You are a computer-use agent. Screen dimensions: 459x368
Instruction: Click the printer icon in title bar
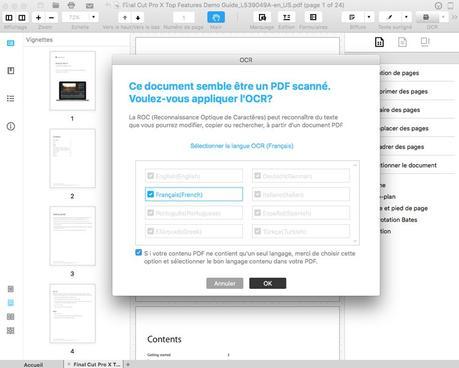tap(71, 5)
